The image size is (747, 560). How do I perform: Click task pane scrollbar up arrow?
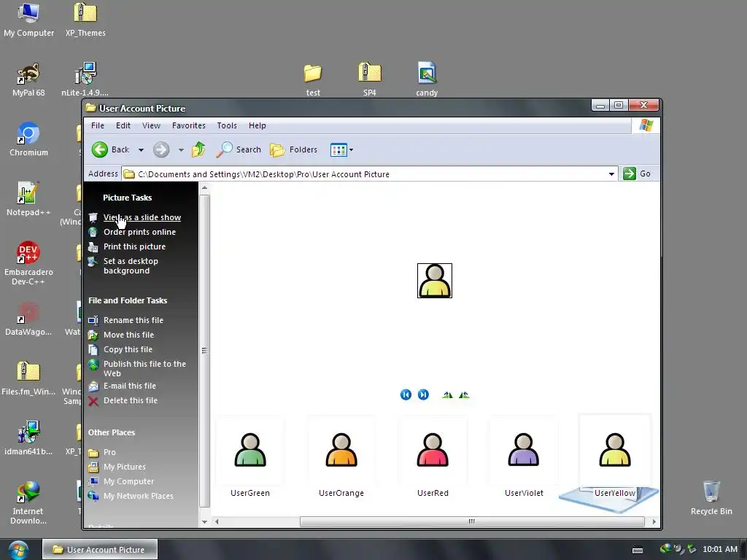click(204, 187)
